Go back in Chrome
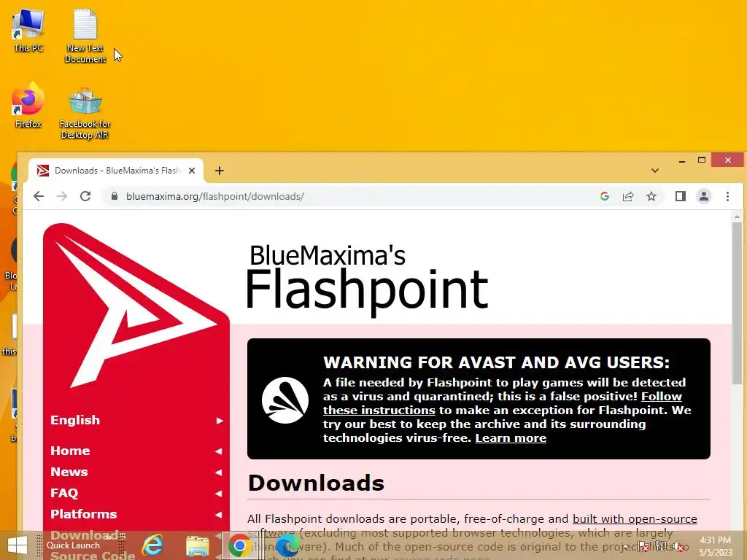This screenshot has height=560, width=747. (x=39, y=196)
